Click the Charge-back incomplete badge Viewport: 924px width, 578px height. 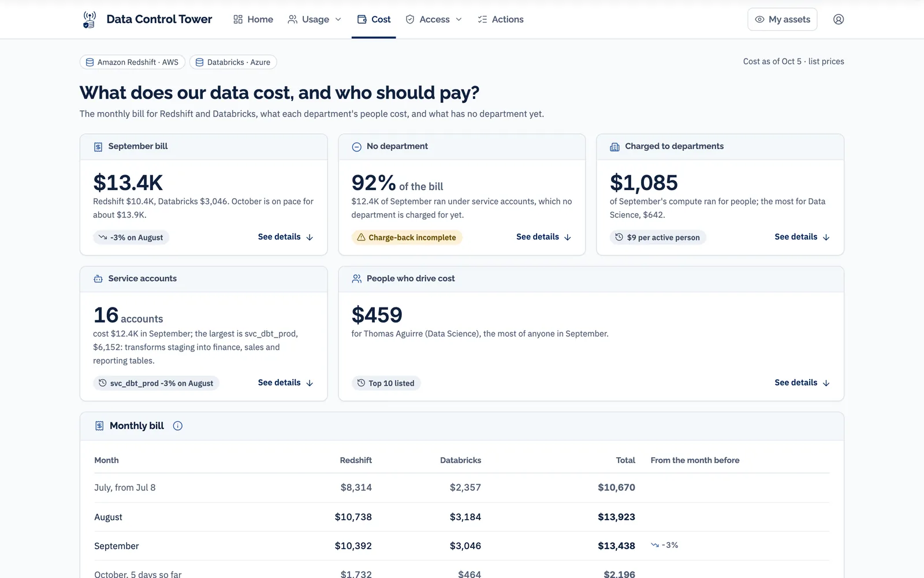coord(407,238)
